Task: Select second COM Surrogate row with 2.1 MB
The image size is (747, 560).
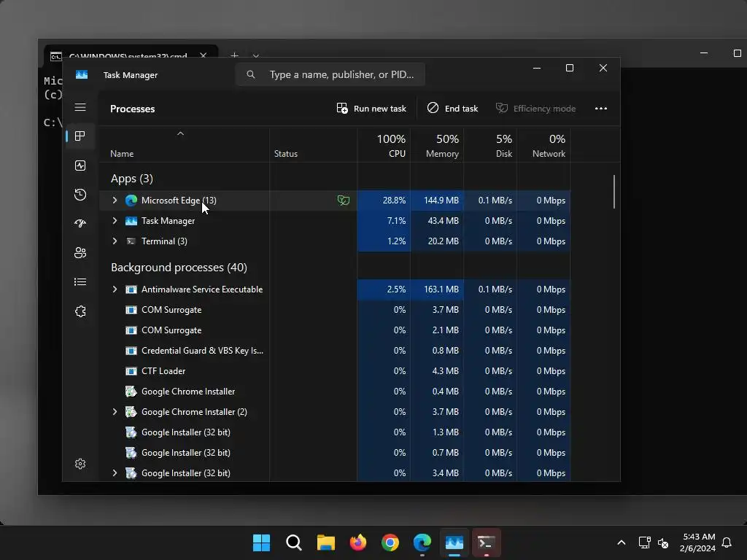Action: tap(335, 330)
